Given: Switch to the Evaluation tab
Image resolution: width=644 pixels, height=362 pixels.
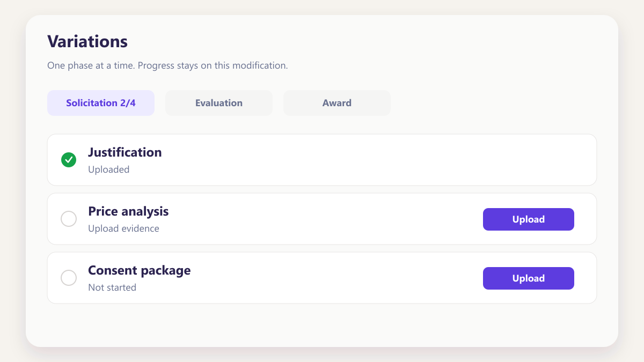Looking at the screenshot, I should 219,103.
